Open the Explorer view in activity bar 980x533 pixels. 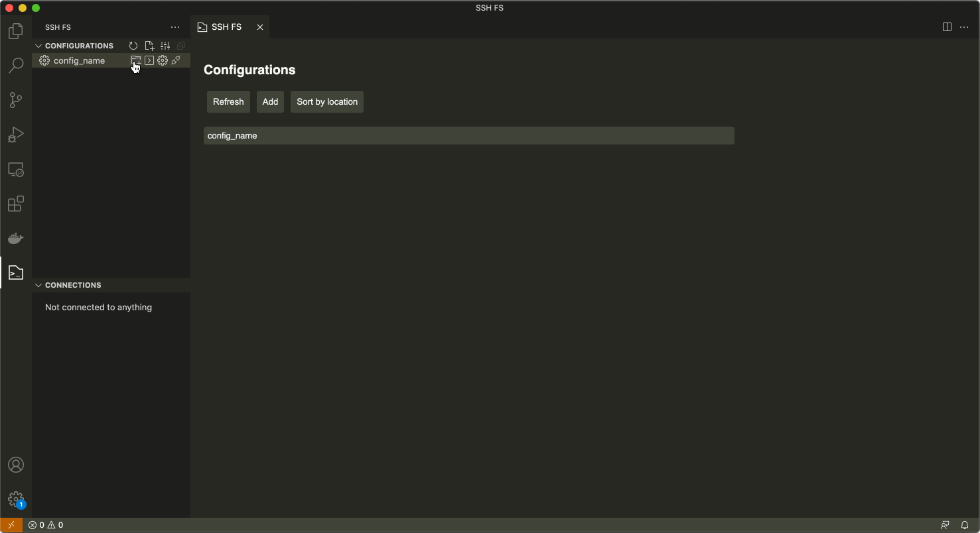click(x=16, y=31)
